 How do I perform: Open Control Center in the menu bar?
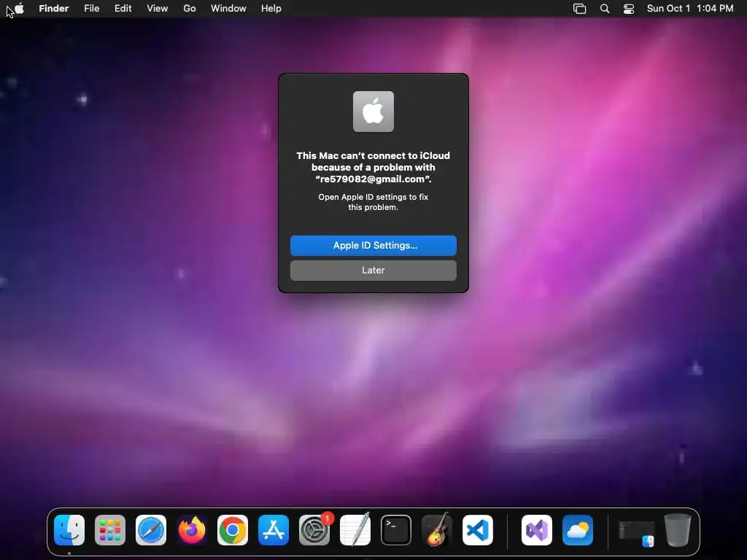point(629,9)
